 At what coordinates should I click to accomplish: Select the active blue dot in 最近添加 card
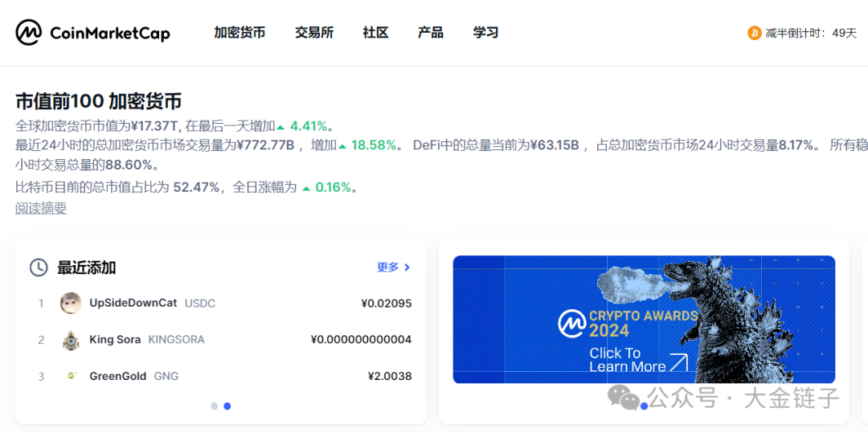click(x=227, y=406)
